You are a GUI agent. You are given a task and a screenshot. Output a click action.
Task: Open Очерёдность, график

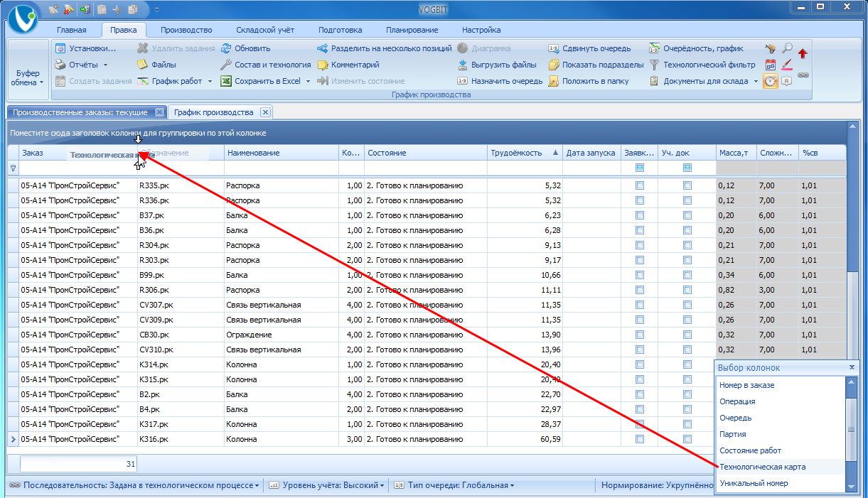click(x=696, y=48)
